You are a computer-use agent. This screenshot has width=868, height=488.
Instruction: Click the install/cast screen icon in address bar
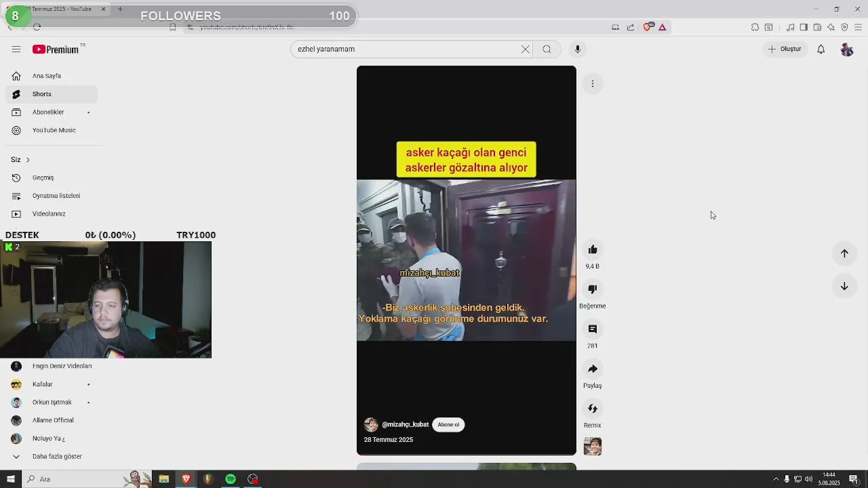click(x=615, y=27)
